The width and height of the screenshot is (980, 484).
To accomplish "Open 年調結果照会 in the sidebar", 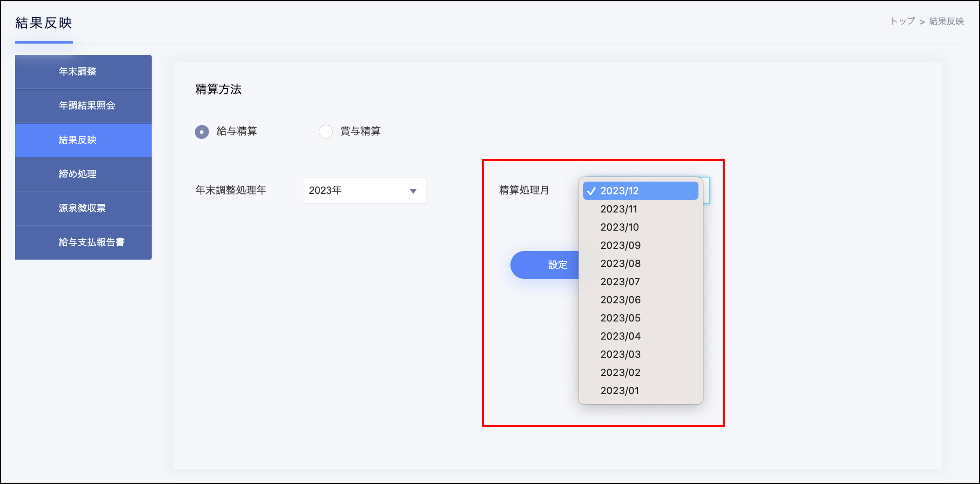I will tap(83, 106).
